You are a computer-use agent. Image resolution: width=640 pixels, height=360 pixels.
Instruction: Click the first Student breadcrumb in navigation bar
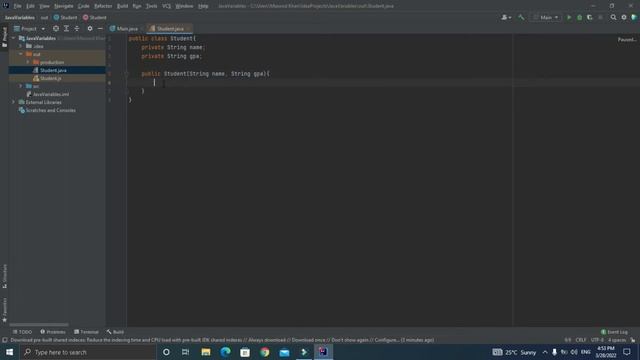click(65, 18)
